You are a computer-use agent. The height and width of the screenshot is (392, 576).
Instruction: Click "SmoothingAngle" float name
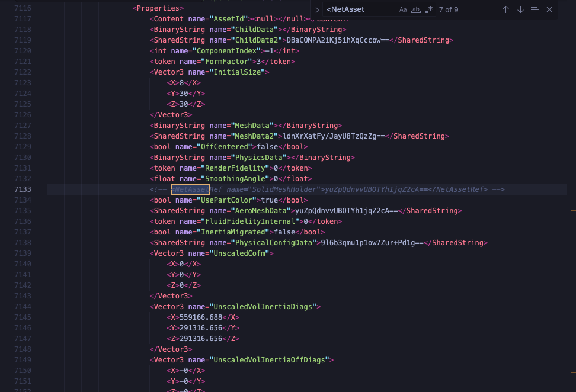pos(235,179)
